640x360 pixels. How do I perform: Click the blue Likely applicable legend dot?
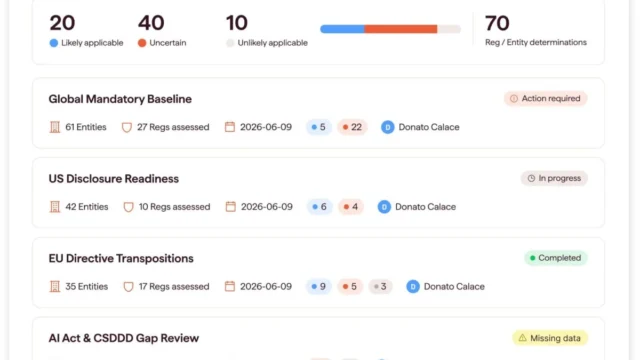click(x=53, y=43)
